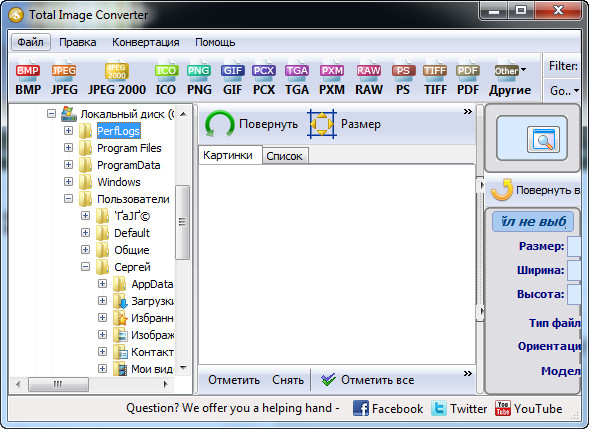
Task: Collapse the Пользователи folder
Action: [68, 198]
